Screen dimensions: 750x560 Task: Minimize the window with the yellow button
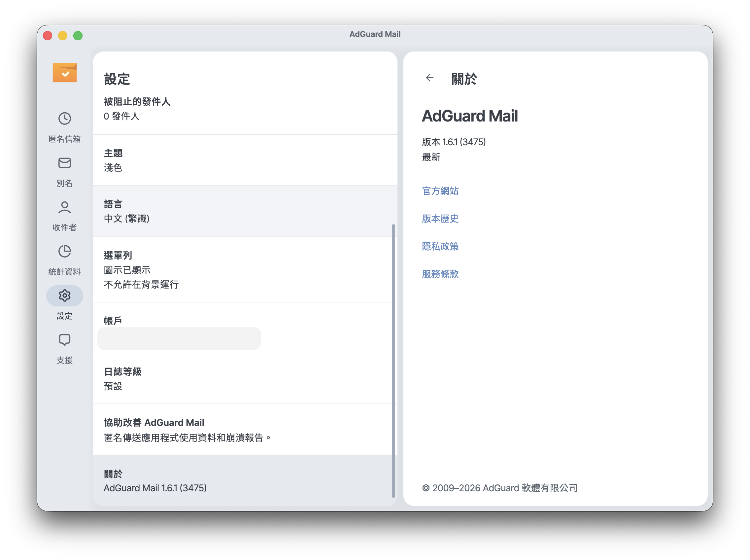click(63, 35)
